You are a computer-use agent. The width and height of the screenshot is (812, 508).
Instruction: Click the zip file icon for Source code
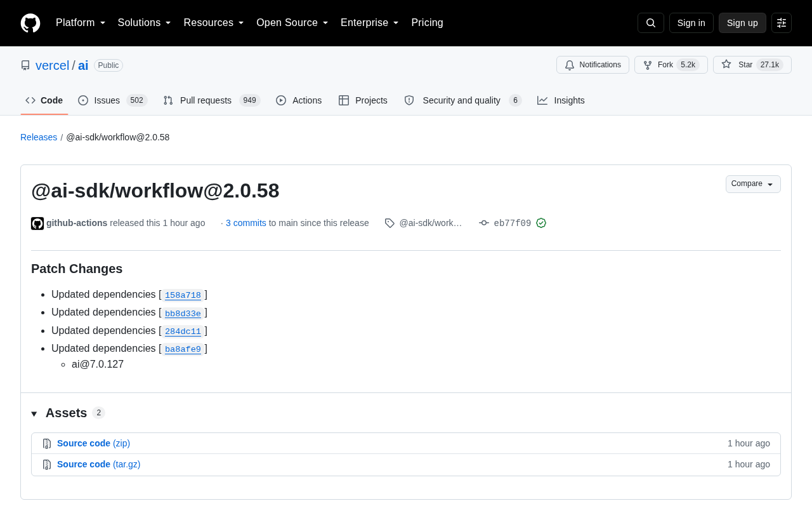pyautogui.click(x=47, y=443)
